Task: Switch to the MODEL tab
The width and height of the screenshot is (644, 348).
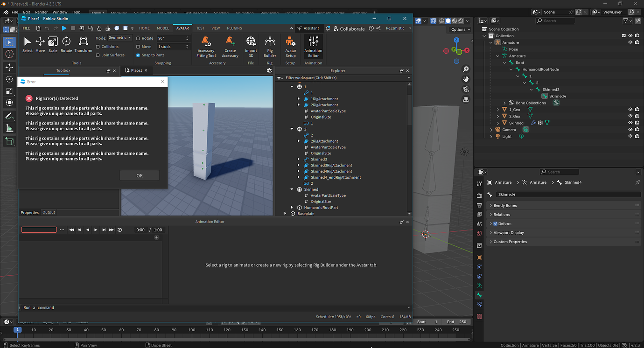Action: pos(163,28)
